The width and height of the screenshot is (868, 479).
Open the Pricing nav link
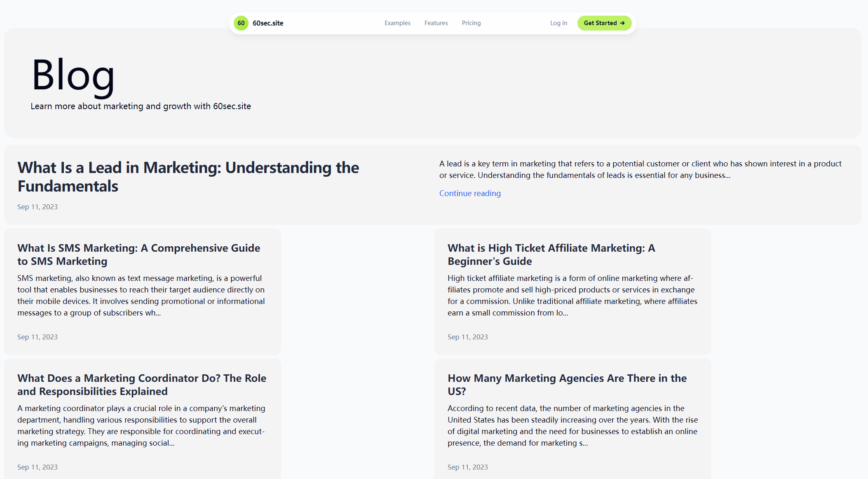[x=471, y=23]
